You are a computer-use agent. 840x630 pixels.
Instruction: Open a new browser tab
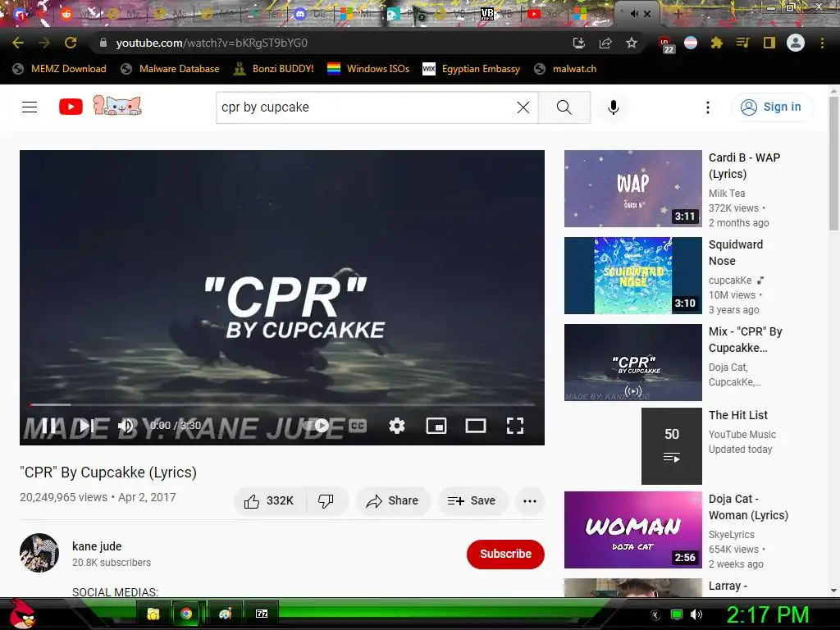(677, 15)
